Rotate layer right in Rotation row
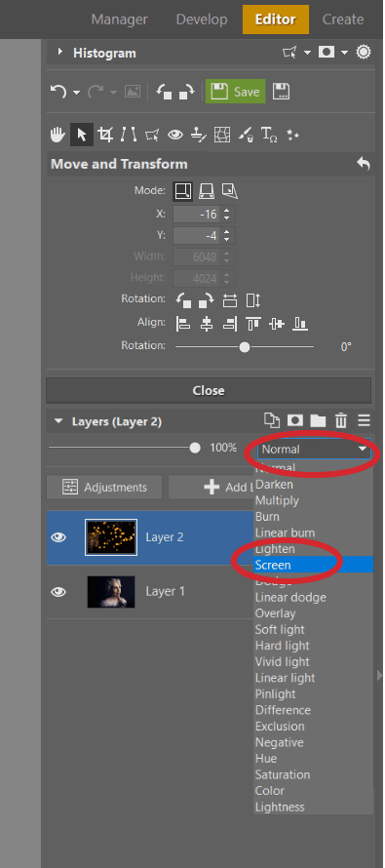 click(207, 300)
